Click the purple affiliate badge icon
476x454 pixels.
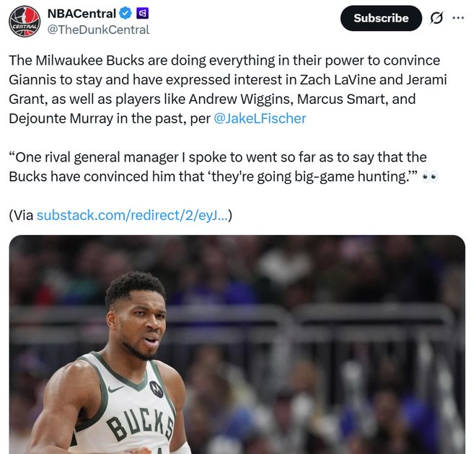(x=143, y=14)
